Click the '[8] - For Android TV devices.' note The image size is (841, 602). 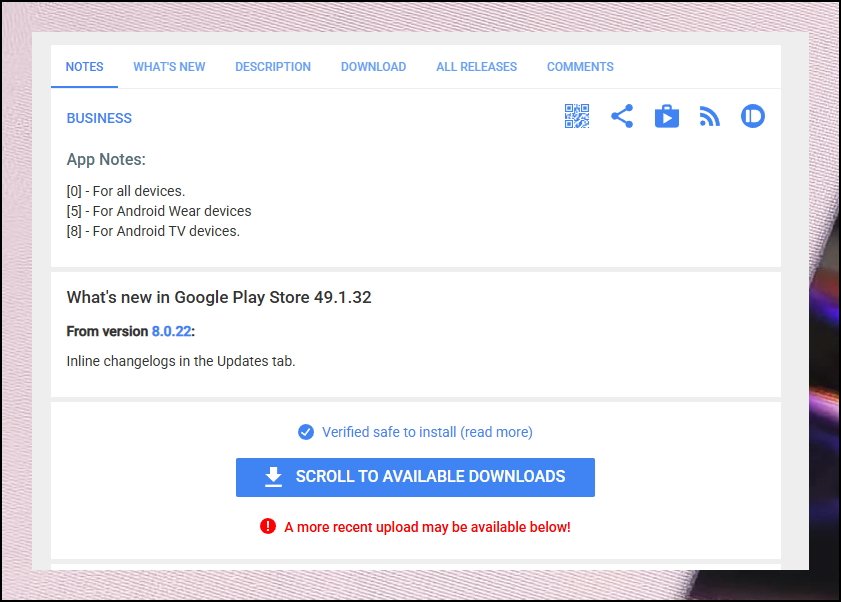tap(153, 231)
